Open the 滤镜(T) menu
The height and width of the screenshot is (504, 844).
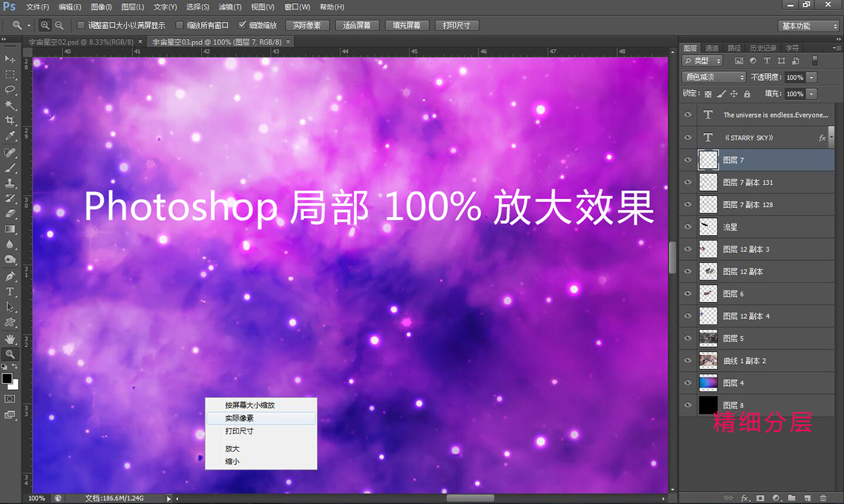[x=229, y=7]
